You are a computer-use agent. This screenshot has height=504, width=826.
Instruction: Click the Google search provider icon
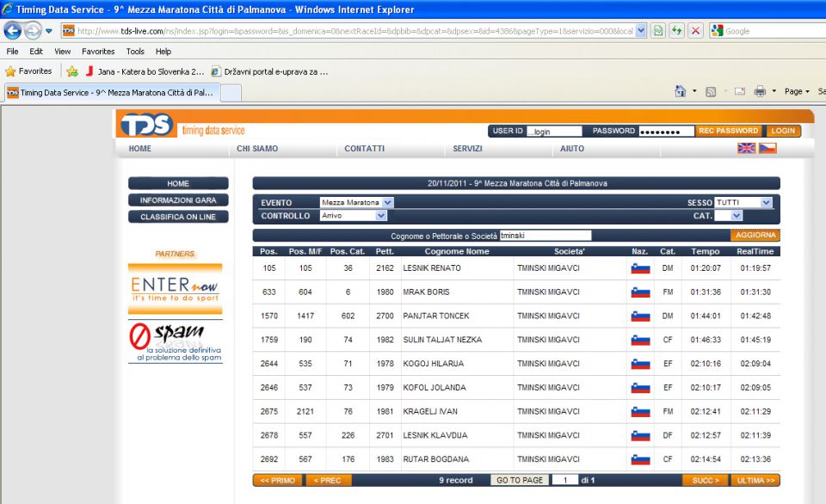point(717,31)
